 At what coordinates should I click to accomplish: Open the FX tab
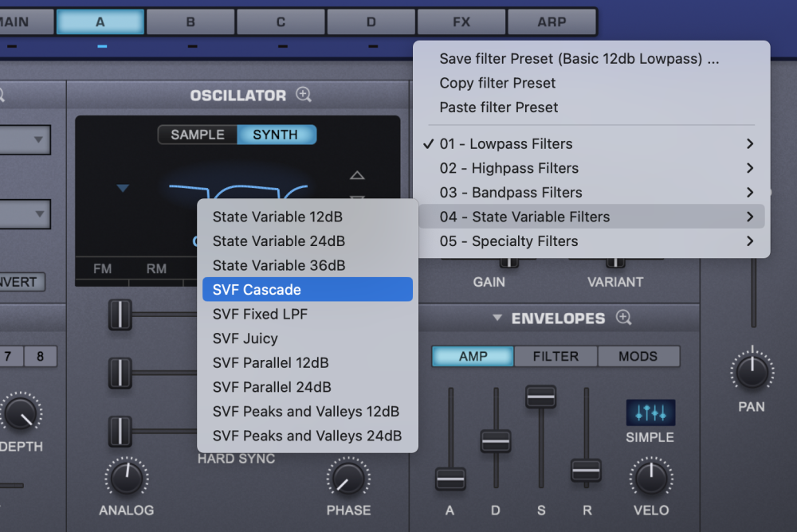click(x=461, y=22)
